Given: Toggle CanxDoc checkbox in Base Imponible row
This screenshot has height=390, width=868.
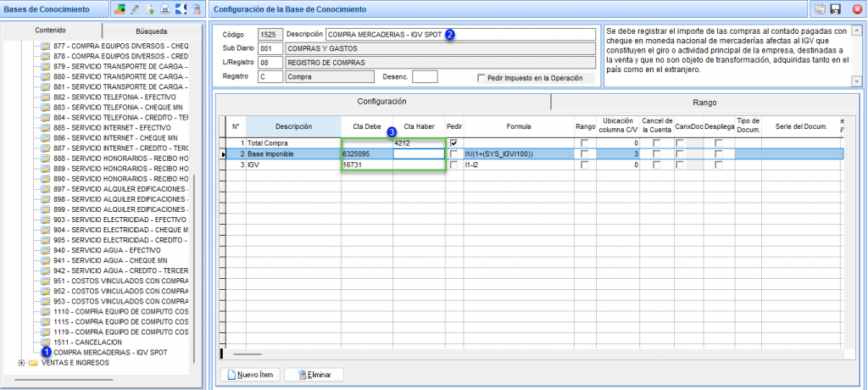Looking at the screenshot, I should (x=680, y=154).
